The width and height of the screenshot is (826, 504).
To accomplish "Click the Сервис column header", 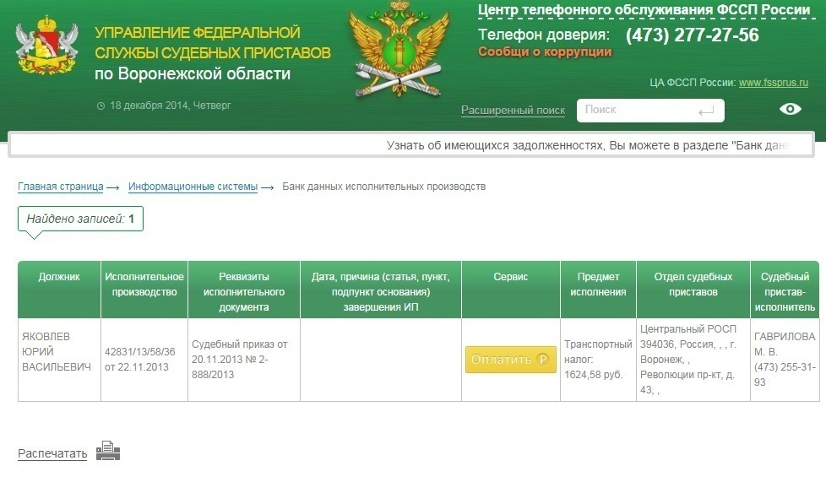I will (x=510, y=289).
